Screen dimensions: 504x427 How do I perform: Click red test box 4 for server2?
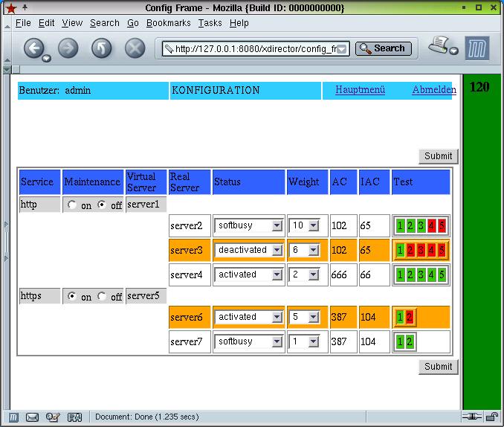431,226
